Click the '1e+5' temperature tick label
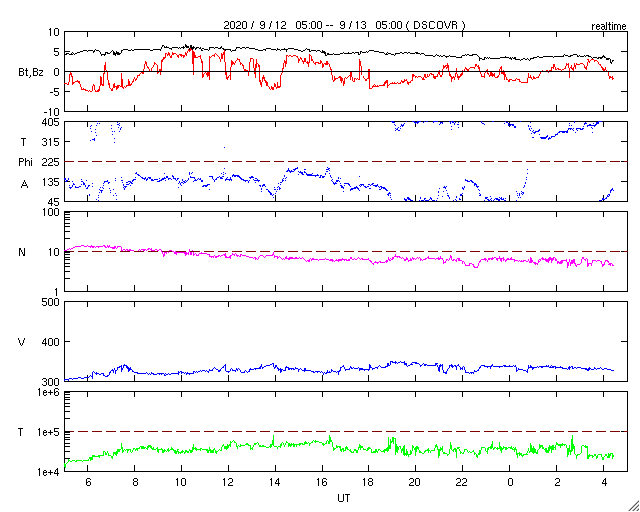This screenshot has width=640, height=512. click(50, 432)
